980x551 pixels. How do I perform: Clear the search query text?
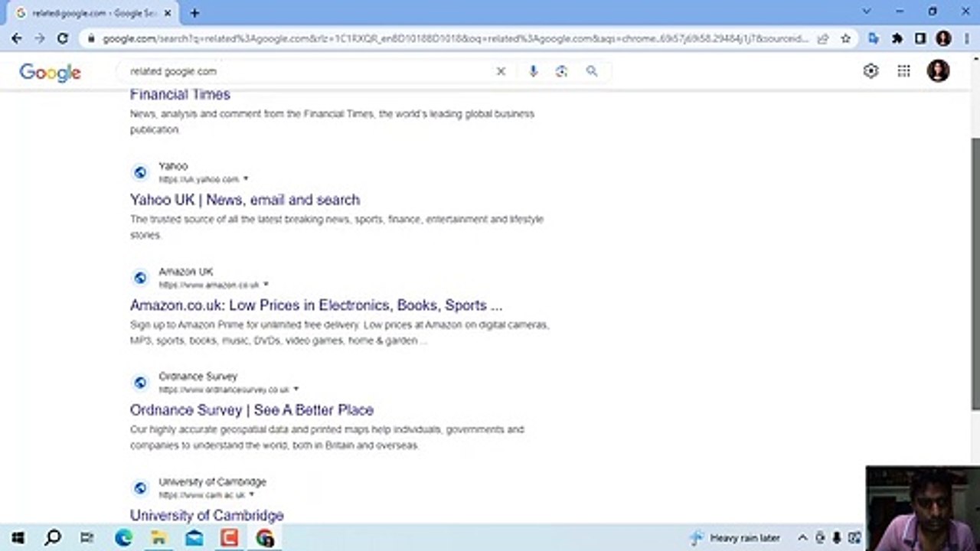[501, 71]
